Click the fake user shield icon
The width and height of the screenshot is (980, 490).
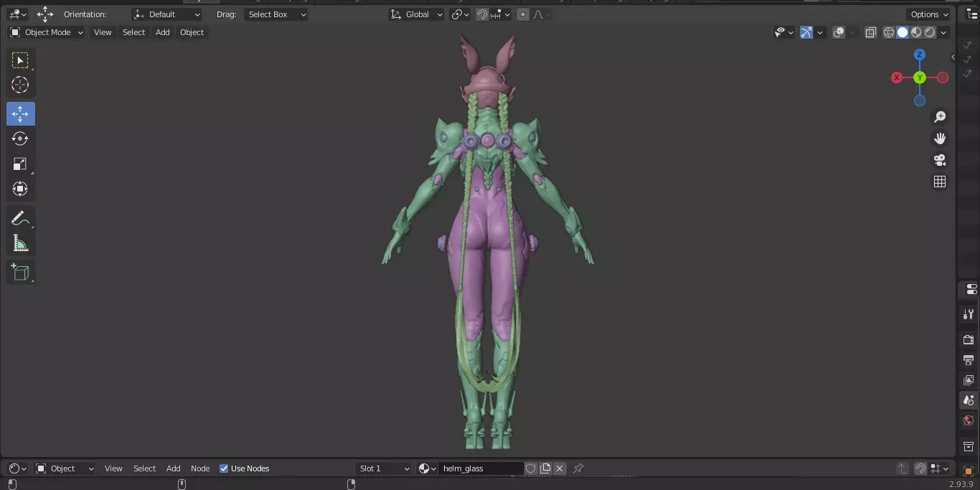click(531, 468)
